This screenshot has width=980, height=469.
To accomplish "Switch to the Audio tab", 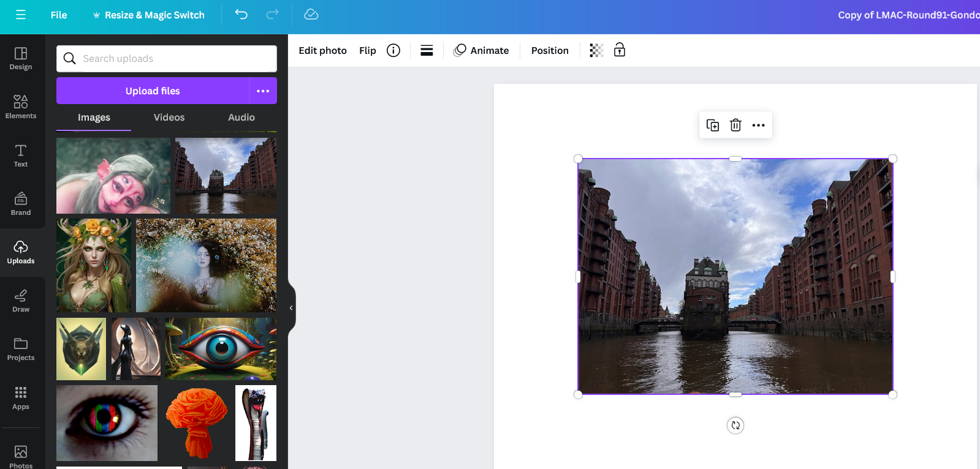I will (x=241, y=118).
